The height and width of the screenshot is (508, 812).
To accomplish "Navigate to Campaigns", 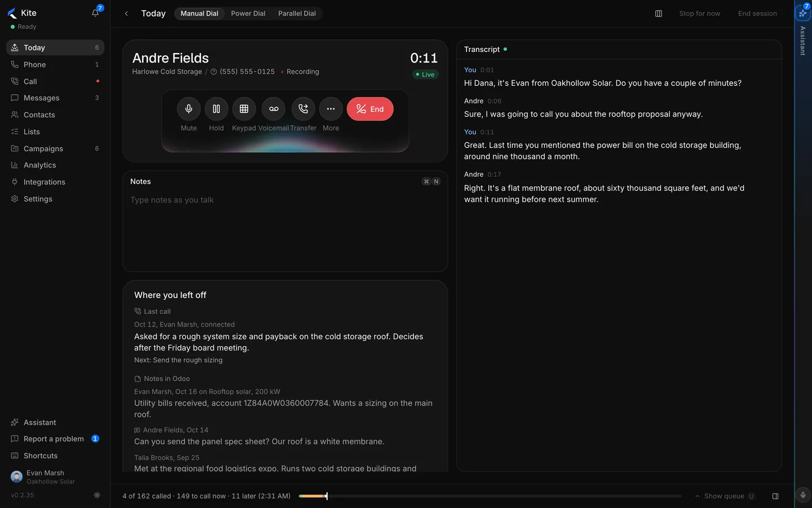I will [55, 148].
